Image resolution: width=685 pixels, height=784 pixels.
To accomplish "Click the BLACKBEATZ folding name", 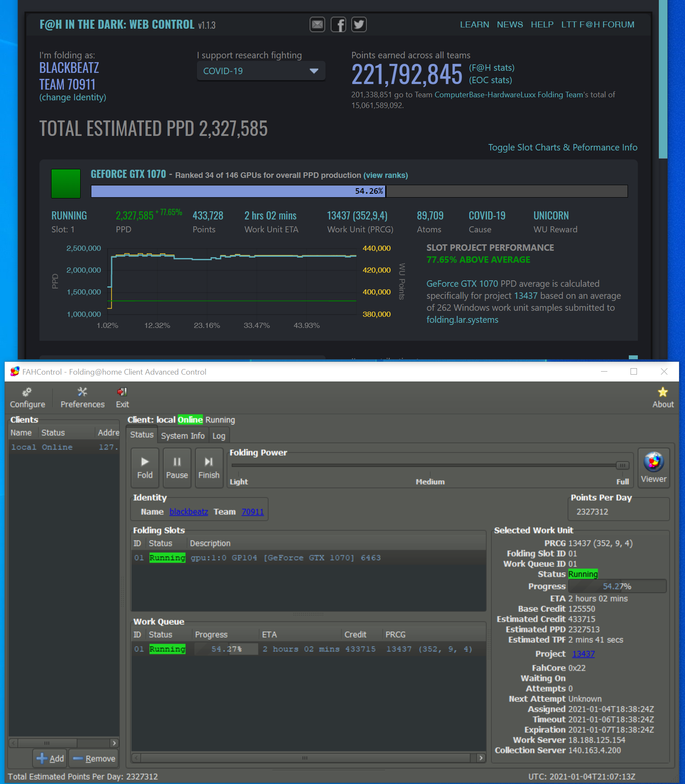I will [69, 68].
